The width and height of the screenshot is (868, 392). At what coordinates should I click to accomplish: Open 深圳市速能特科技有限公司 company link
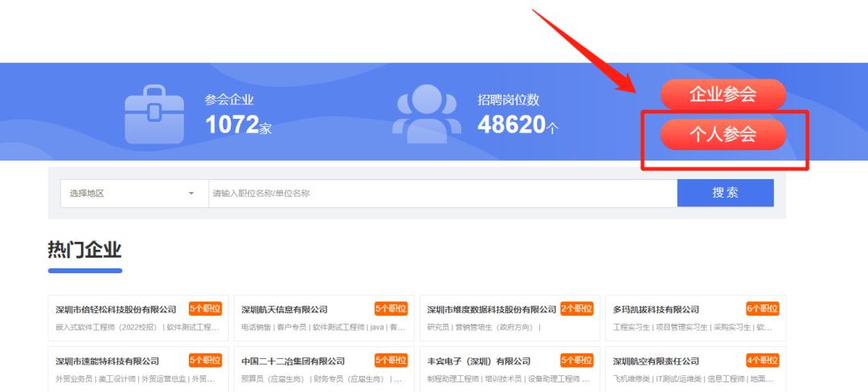(107, 361)
